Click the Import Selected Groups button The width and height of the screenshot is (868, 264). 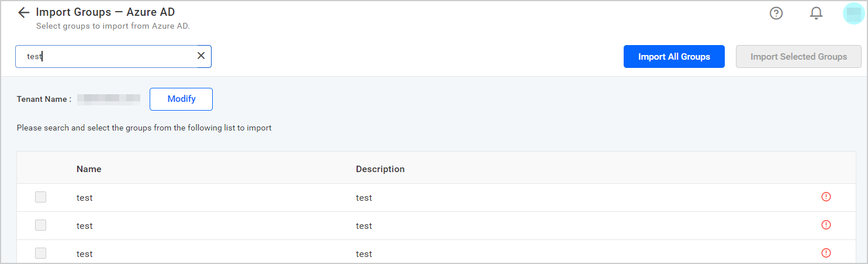pos(798,57)
